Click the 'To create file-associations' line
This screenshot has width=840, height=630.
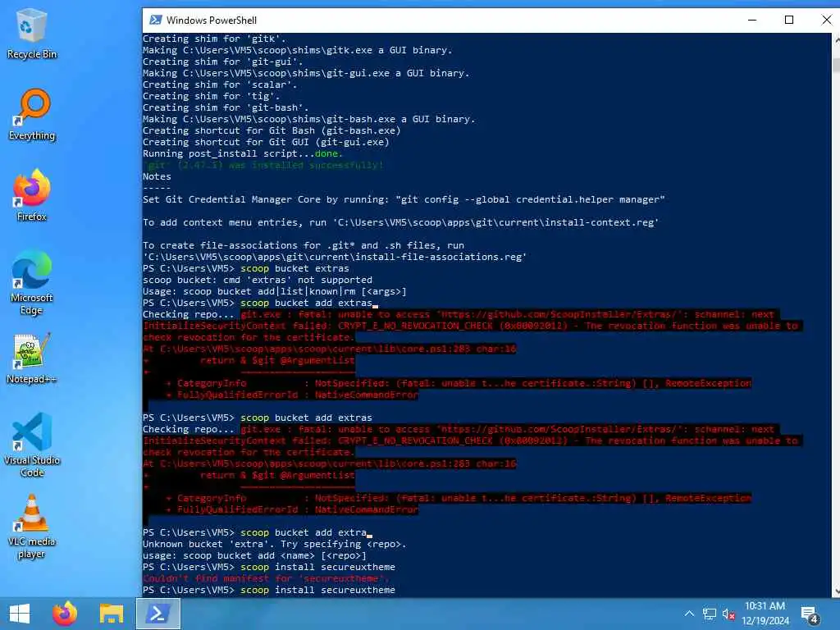[304, 245]
